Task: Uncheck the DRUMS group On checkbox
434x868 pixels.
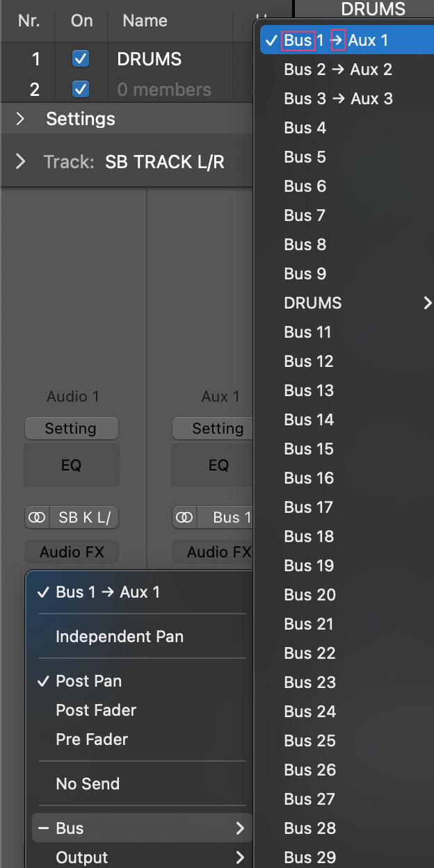Action: click(x=81, y=59)
